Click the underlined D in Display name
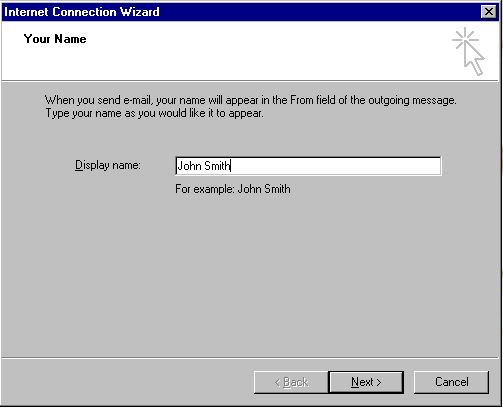The image size is (503, 408). point(79,165)
